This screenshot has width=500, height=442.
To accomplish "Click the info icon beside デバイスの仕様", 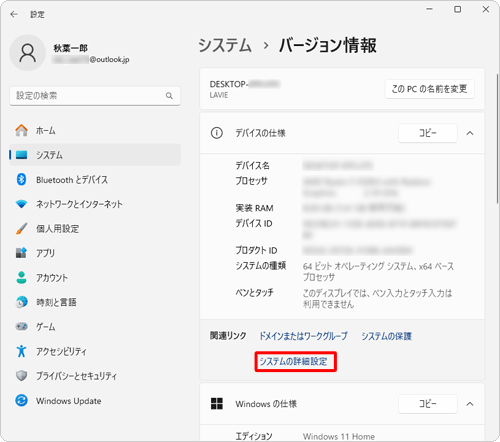I will [217, 133].
